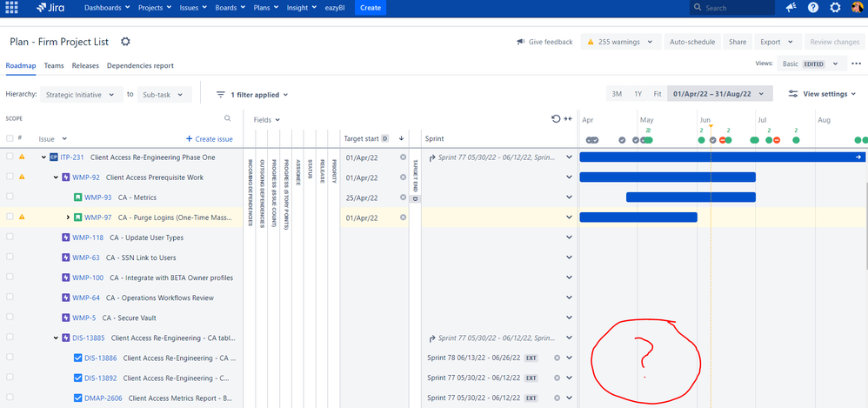The width and height of the screenshot is (868, 408).
Task: Collapse the ITP-231 issue tree
Action: [43, 157]
